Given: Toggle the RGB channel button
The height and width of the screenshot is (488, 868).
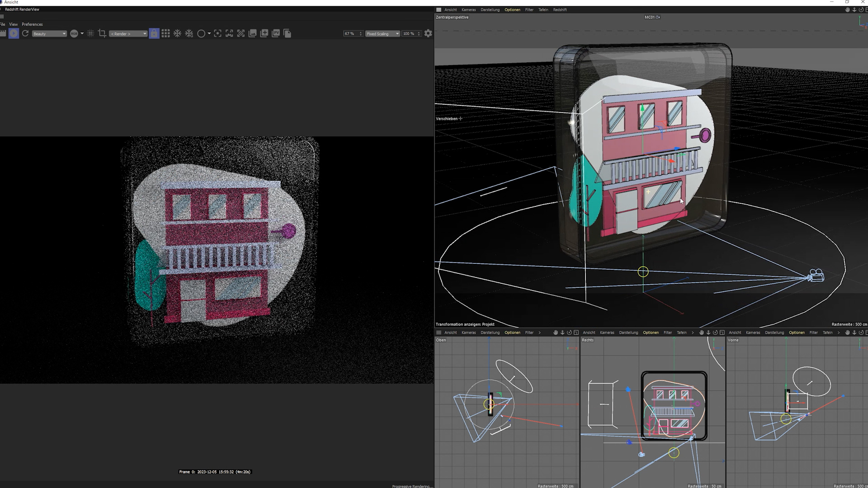Looking at the screenshot, I should click(x=74, y=33).
